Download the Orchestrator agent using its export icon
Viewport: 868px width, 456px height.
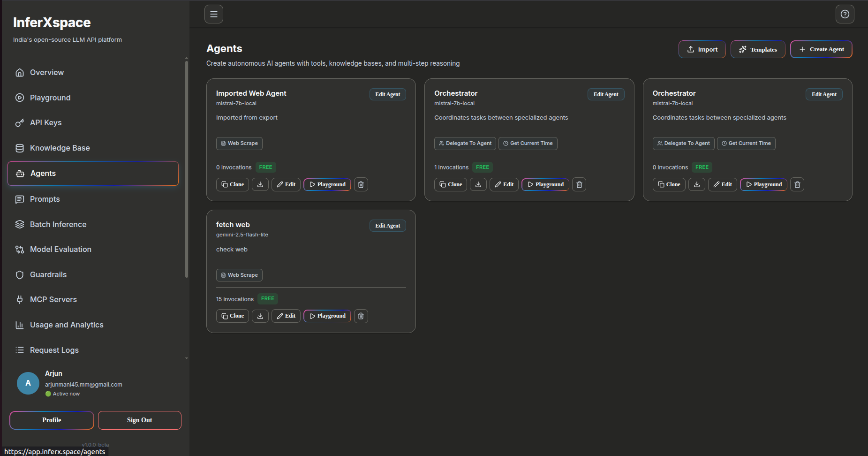(x=478, y=184)
